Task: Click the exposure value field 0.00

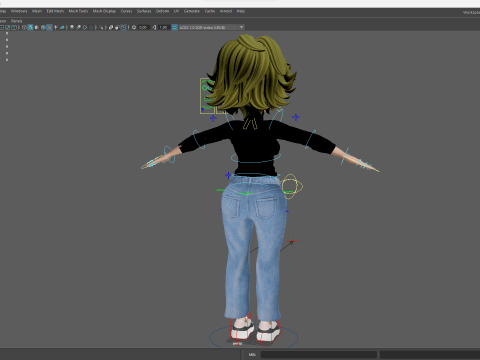Action: (143, 27)
